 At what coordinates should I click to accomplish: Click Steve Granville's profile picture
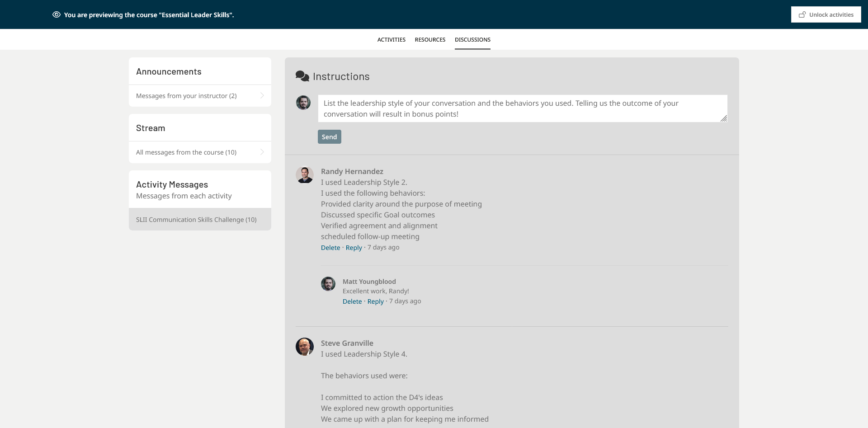pos(305,347)
